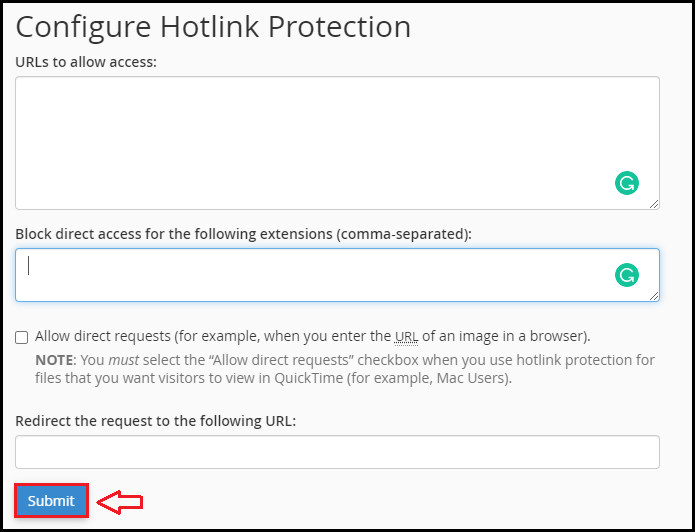Select the redirect URL input field

click(337, 452)
